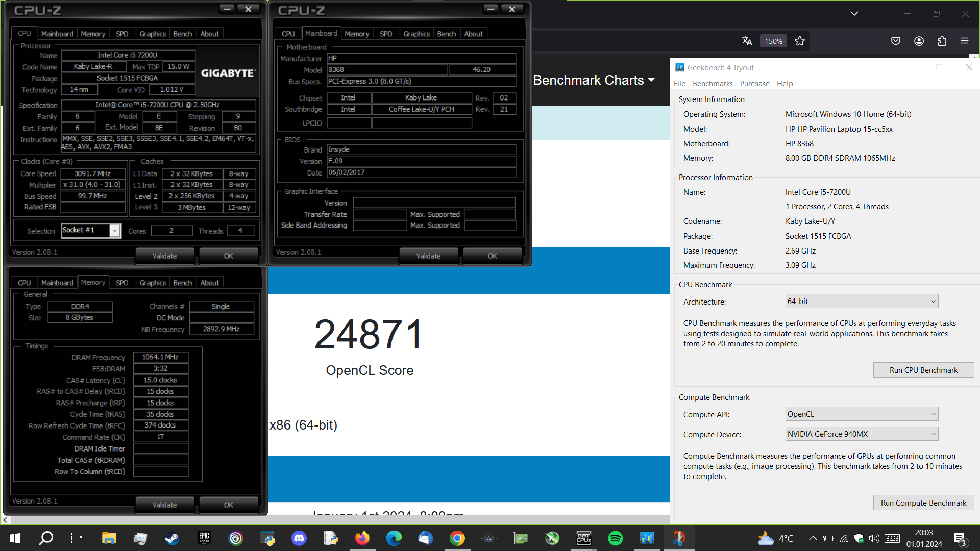This screenshot has width=980, height=551.
Task: Switch to CPU-Z in the taskbar
Action: click(584, 538)
